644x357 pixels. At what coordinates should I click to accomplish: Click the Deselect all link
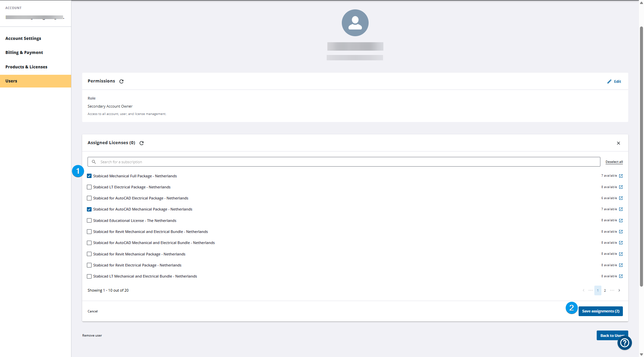click(x=614, y=162)
